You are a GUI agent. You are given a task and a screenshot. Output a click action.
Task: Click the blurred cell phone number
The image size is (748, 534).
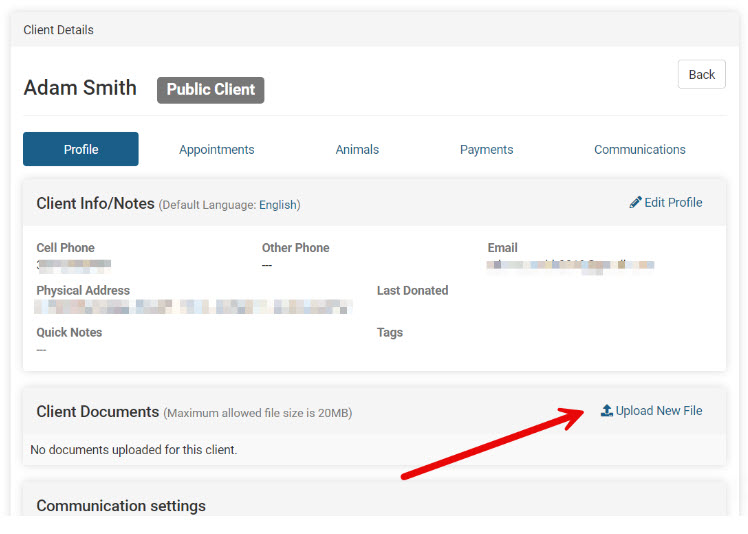pyautogui.click(x=74, y=265)
